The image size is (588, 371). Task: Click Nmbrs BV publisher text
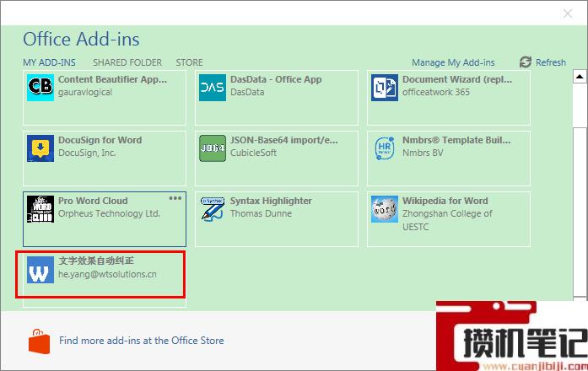423,153
